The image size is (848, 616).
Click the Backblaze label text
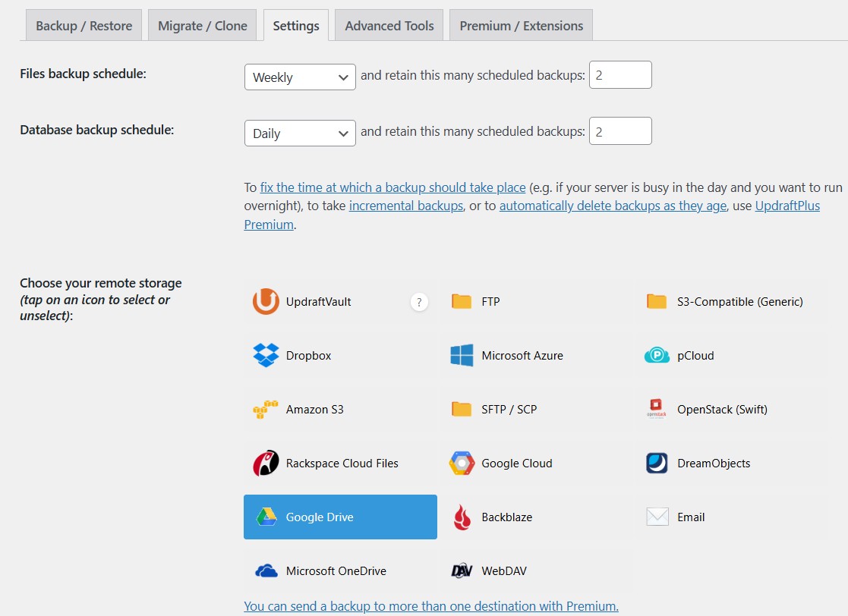tap(506, 517)
